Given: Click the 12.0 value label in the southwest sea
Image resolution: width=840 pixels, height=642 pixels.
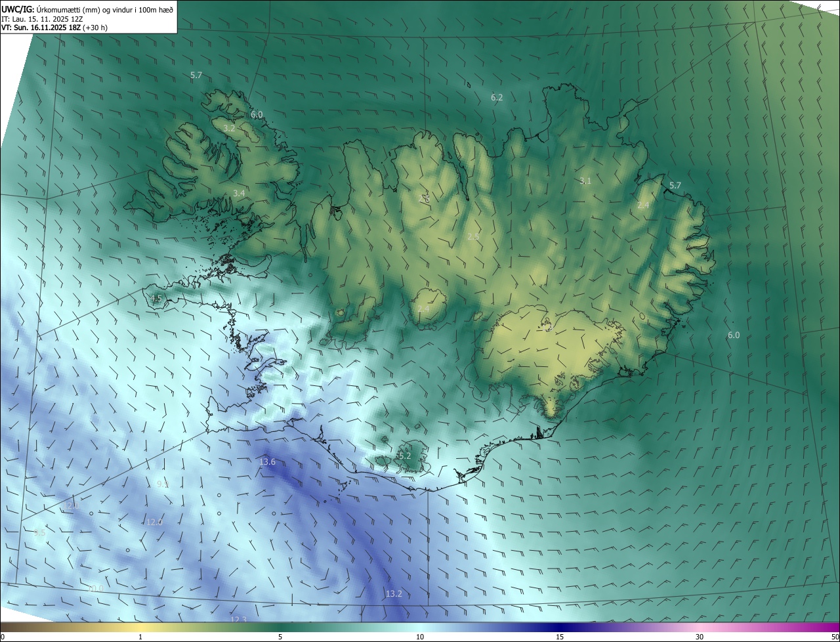Looking at the screenshot, I should tap(154, 522).
